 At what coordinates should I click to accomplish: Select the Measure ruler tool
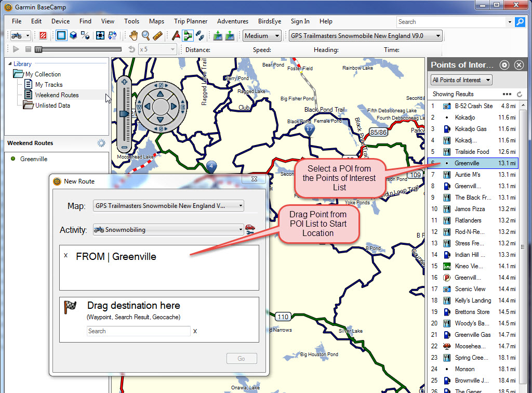pos(158,36)
